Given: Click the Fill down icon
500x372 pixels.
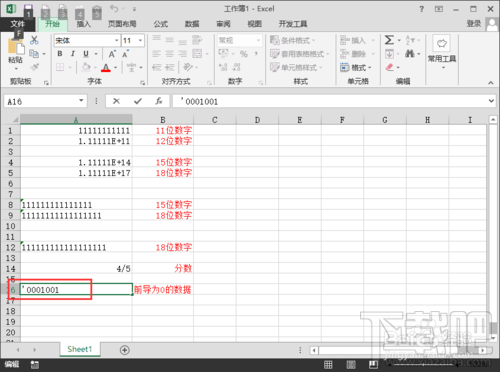Looking at the screenshot, I should coord(389,54).
